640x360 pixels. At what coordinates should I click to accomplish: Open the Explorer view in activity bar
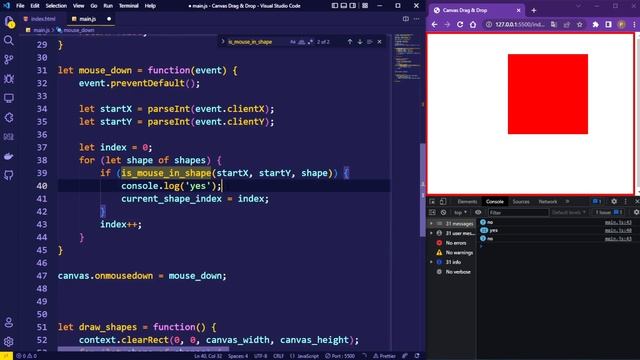pyautogui.click(x=9, y=21)
